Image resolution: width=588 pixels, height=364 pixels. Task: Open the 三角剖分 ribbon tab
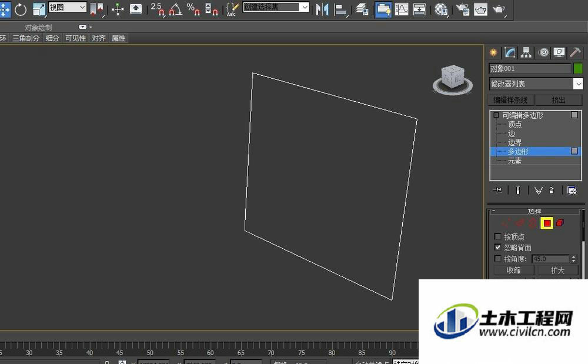26,38
